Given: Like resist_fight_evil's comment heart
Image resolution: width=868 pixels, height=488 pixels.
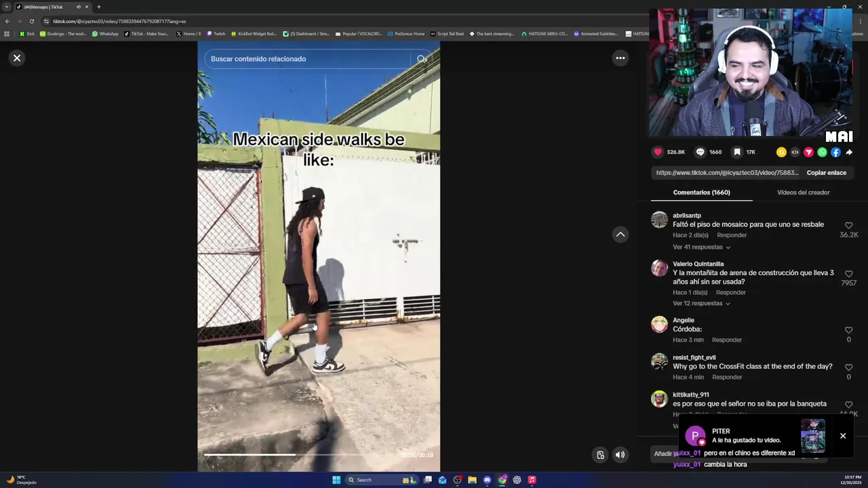Looking at the screenshot, I should (x=848, y=367).
